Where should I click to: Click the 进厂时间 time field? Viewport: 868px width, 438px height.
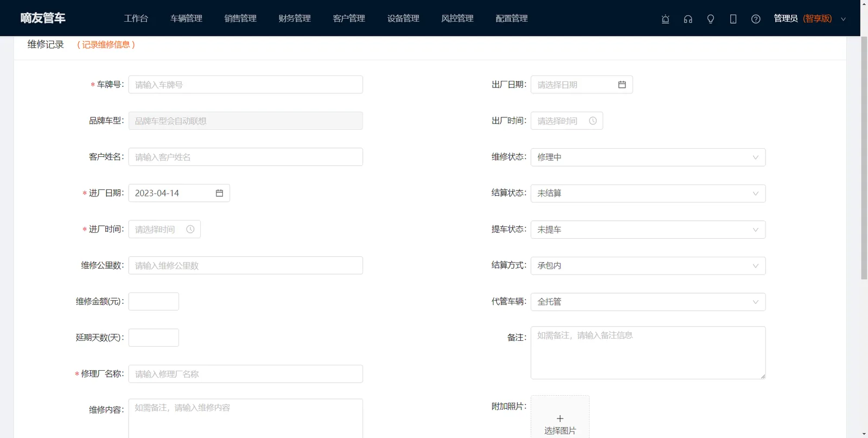[164, 230]
